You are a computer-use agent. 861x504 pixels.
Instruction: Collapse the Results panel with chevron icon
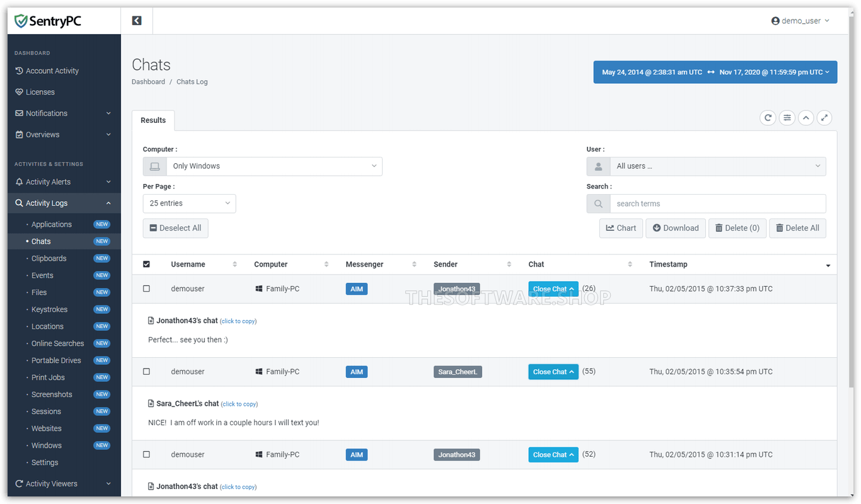click(806, 118)
